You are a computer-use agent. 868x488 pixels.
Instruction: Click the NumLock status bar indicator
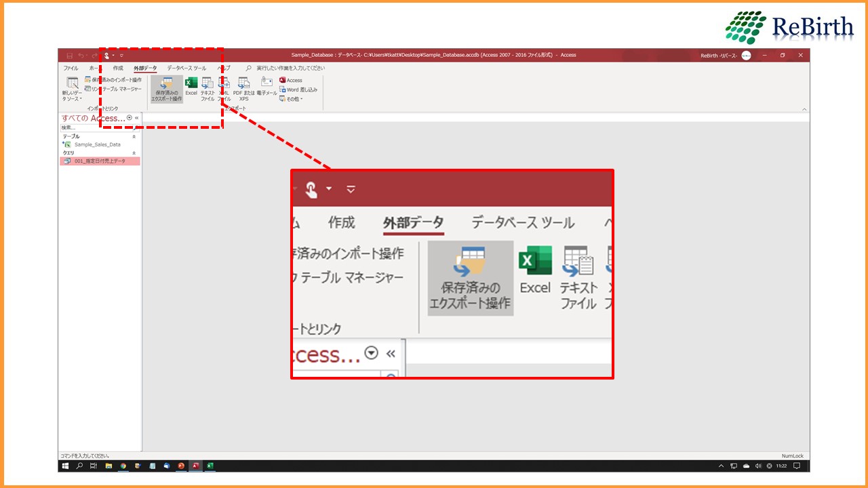click(792, 456)
